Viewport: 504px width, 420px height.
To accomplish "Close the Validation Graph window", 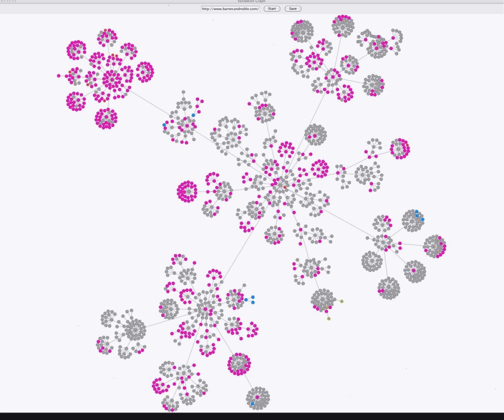I will click(x=3, y=1).
